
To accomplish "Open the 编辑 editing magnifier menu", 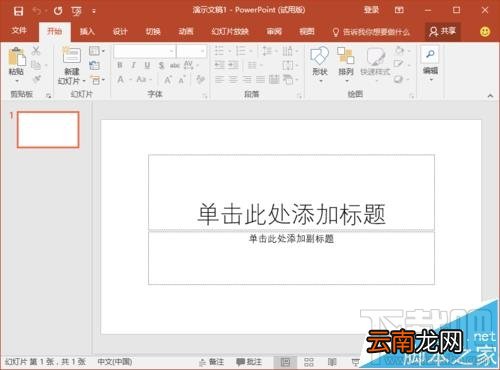I will pos(430,64).
